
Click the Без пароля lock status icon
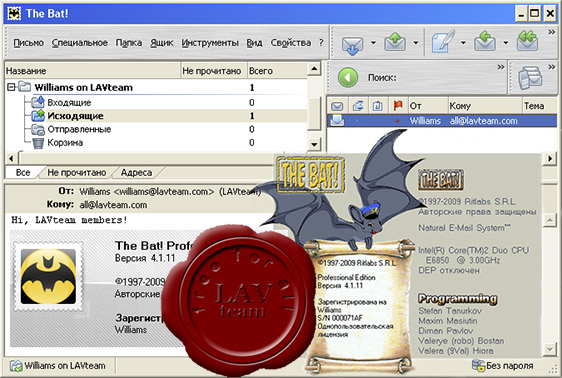pyautogui.click(x=478, y=365)
